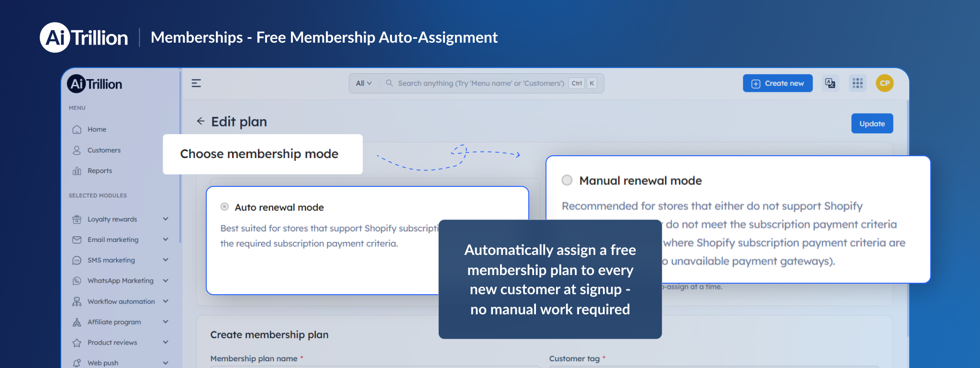Go back using arrow beside Edit plan
Image resolution: width=980 pixels, height=368 pixels.
[x=200, y=121]
